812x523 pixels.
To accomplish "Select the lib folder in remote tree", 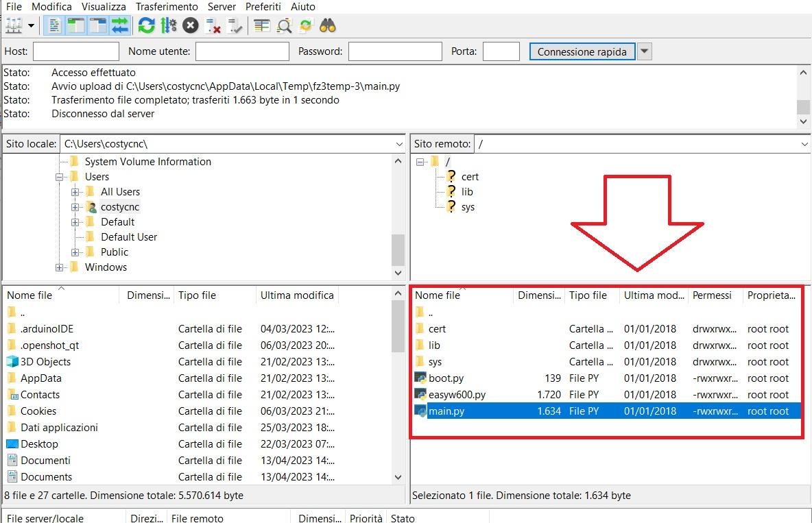I will coord(467,192).
